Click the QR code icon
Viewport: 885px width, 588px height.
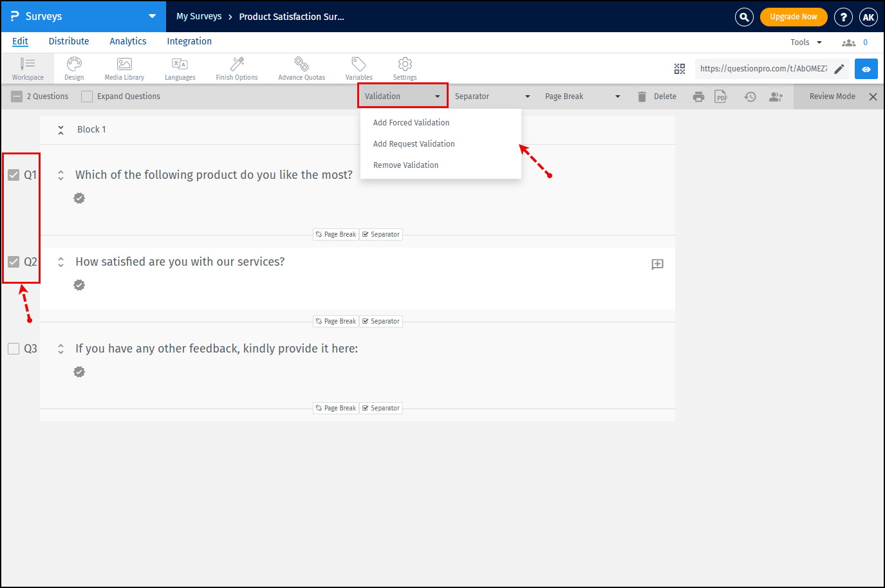point(680,69)
